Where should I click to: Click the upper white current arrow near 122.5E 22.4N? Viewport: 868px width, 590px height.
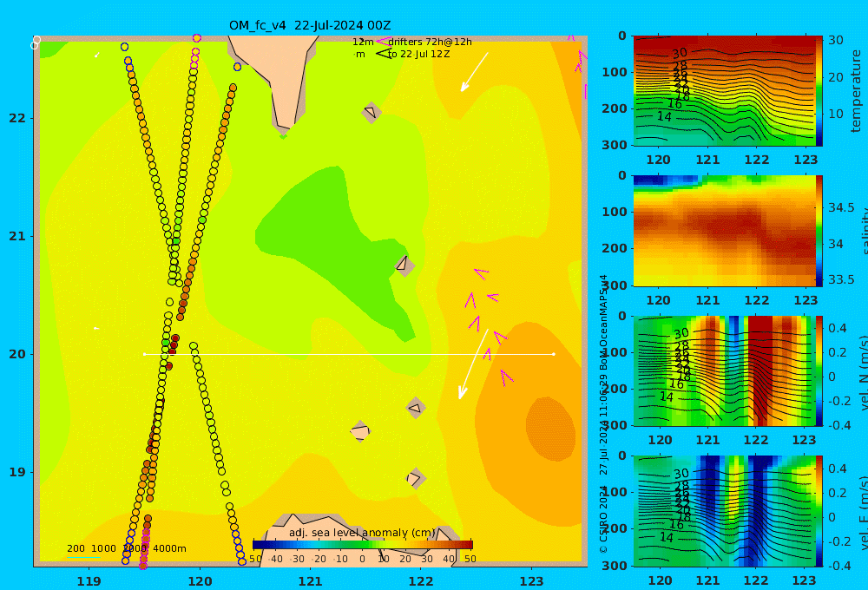475,72
